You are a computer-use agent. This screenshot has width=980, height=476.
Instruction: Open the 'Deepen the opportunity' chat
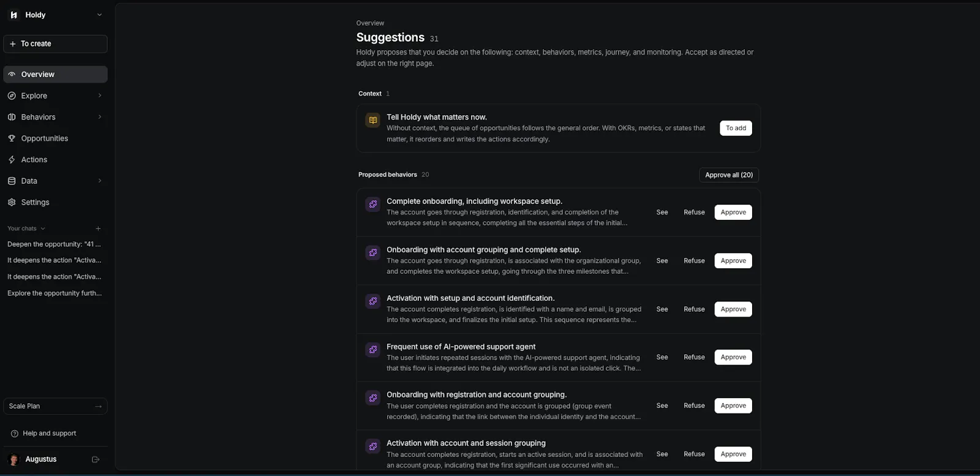pos(55,244)
